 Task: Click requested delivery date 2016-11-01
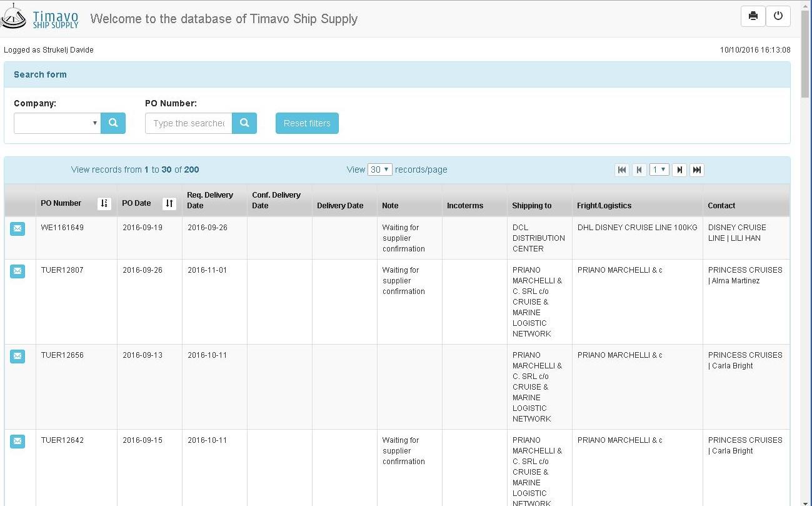coord(207,270)
